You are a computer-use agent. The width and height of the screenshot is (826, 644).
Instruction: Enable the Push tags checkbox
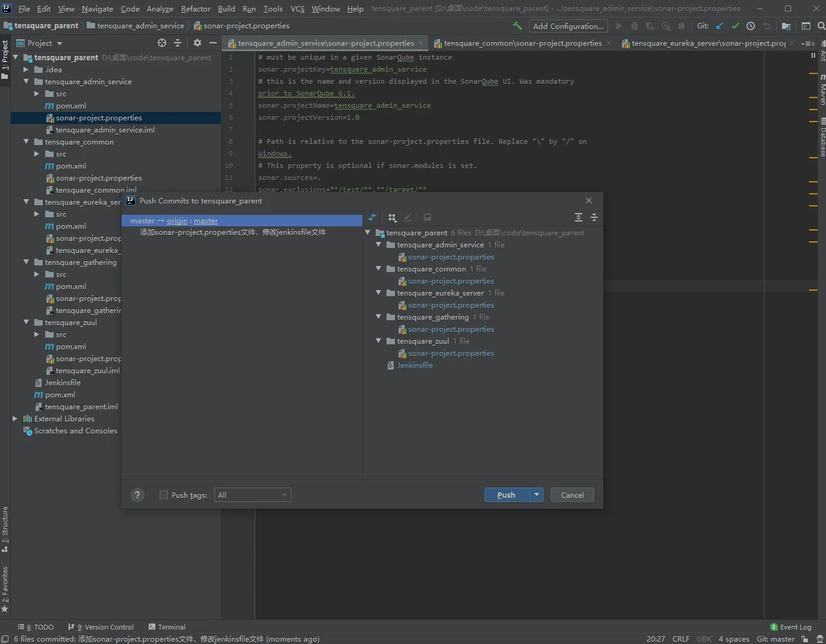tap(164, 495)
